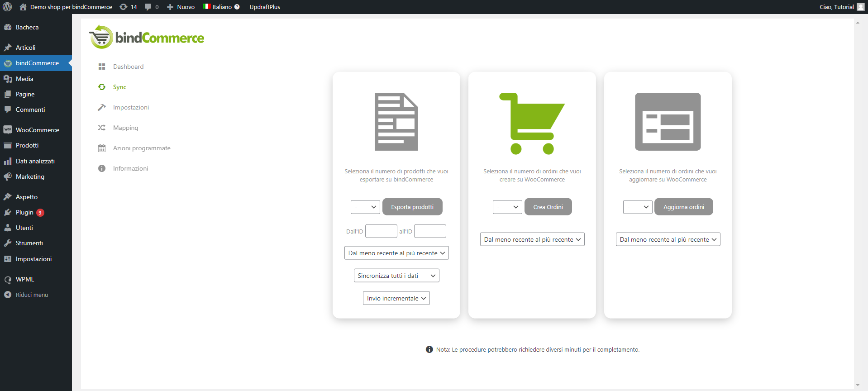Open product count dropdown beside Esporta prodotti

point(365,207)
